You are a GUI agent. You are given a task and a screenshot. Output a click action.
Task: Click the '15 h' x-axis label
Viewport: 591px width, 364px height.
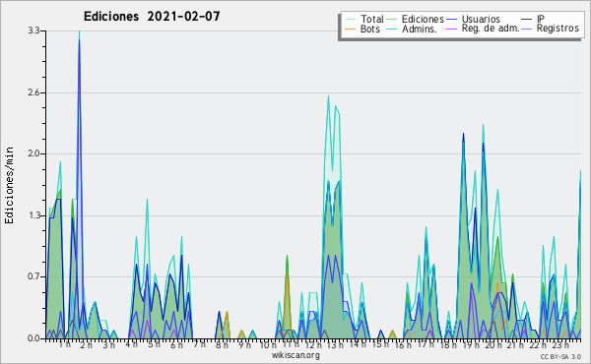pos(380,344)
